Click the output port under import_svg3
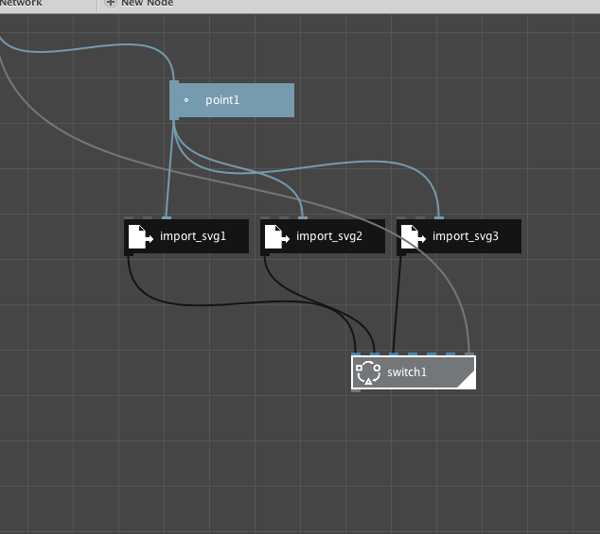 point(401,254)
